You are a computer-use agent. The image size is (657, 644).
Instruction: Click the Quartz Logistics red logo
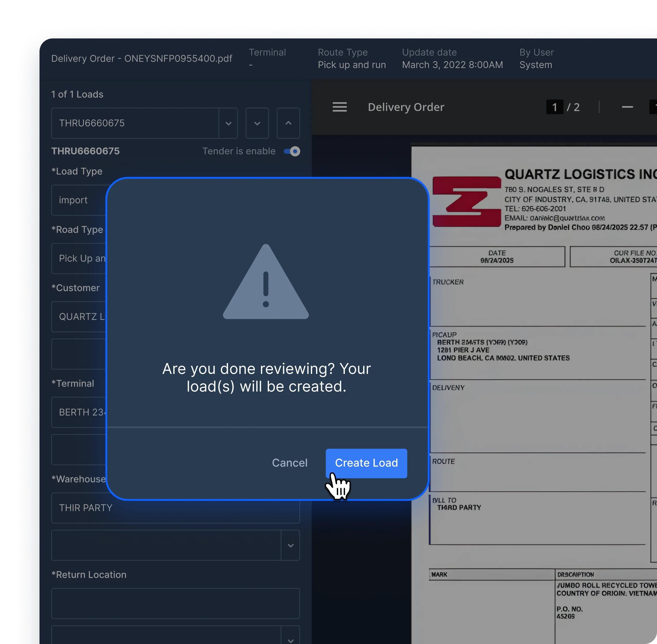[467, 202]
